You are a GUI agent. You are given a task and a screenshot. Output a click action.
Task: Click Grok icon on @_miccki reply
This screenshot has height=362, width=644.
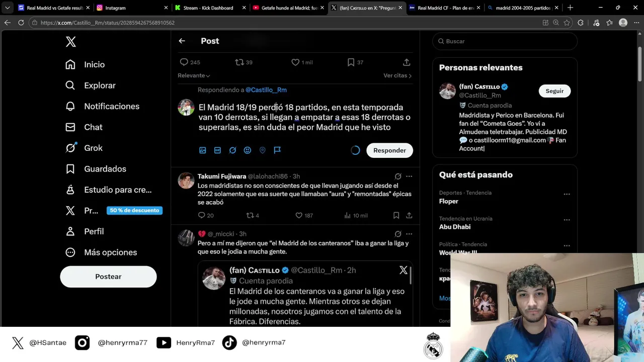[398, 234]
